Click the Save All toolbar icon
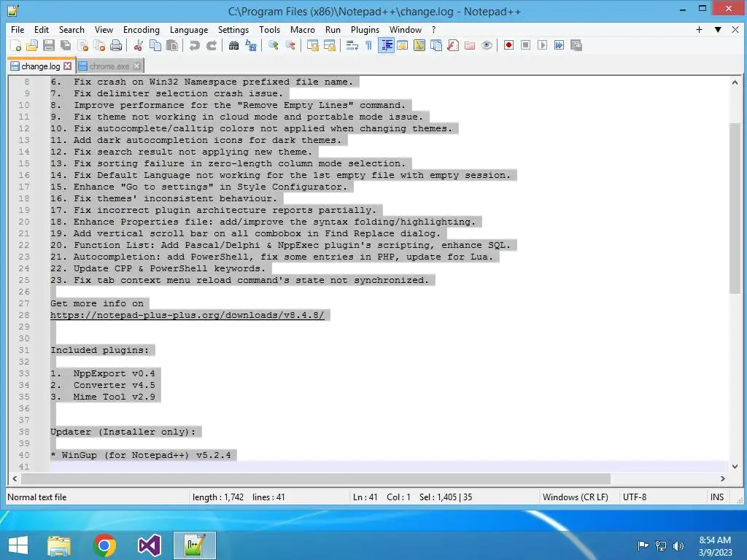Image resolution: width=747 pixels, height=560 pixels. point(66,45)
